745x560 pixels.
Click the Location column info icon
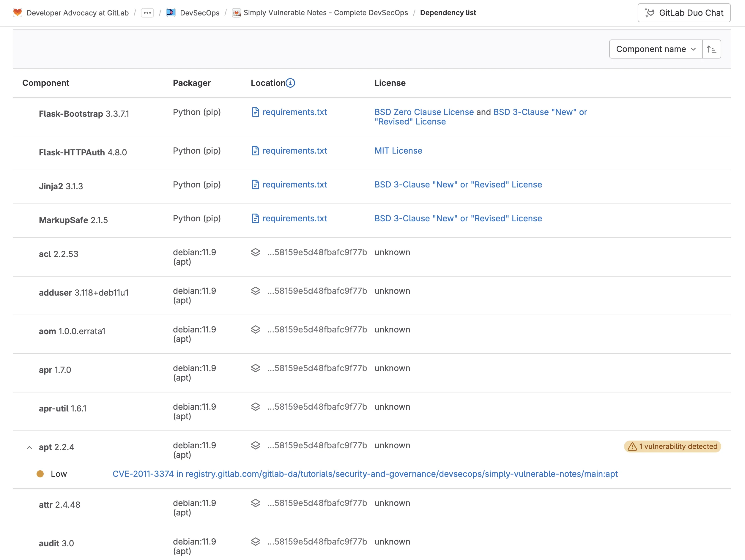[290, 83]
